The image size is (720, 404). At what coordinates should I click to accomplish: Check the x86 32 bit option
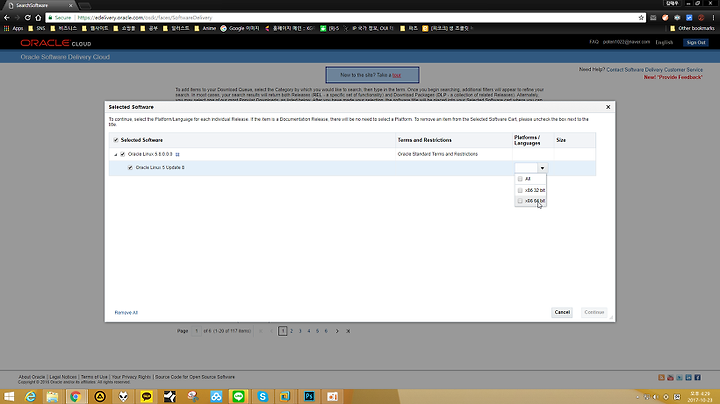pyautogui.click(x=520, y=190)
